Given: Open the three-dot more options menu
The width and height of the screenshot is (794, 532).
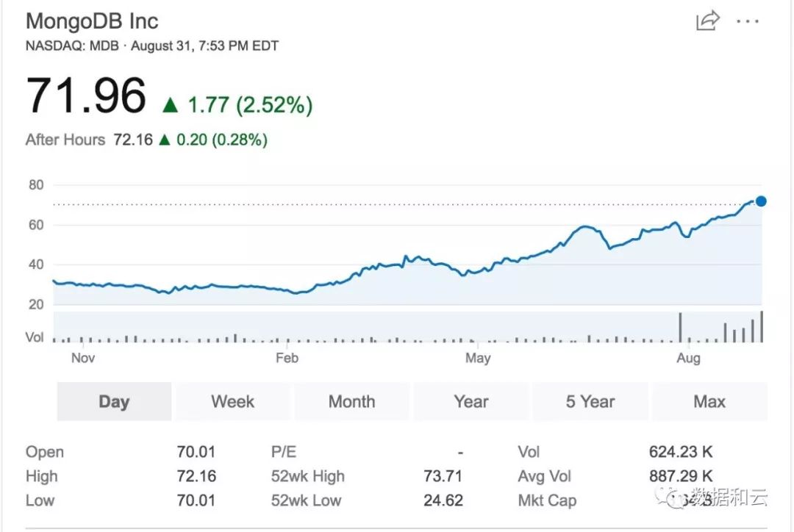Looking at the screenshot, I should (x=747, y=21).
